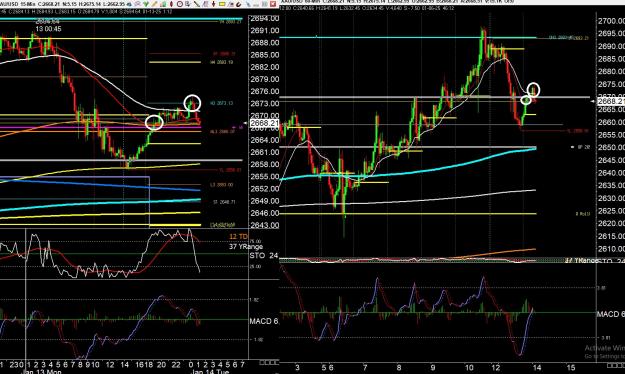Click the scrollbar at the bottom of the left chart
625x374 pixels.
click(x=268, y=362)
